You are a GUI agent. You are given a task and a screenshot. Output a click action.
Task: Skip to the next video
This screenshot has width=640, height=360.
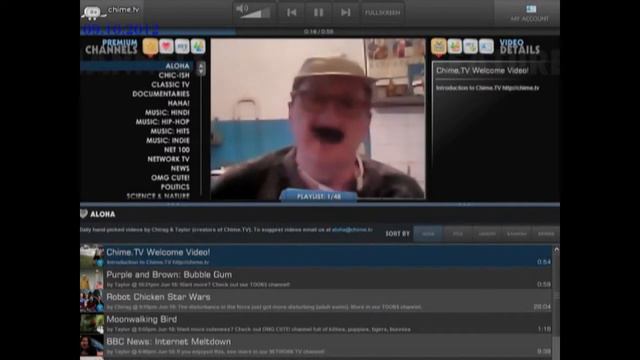click(x=346, y=13)
